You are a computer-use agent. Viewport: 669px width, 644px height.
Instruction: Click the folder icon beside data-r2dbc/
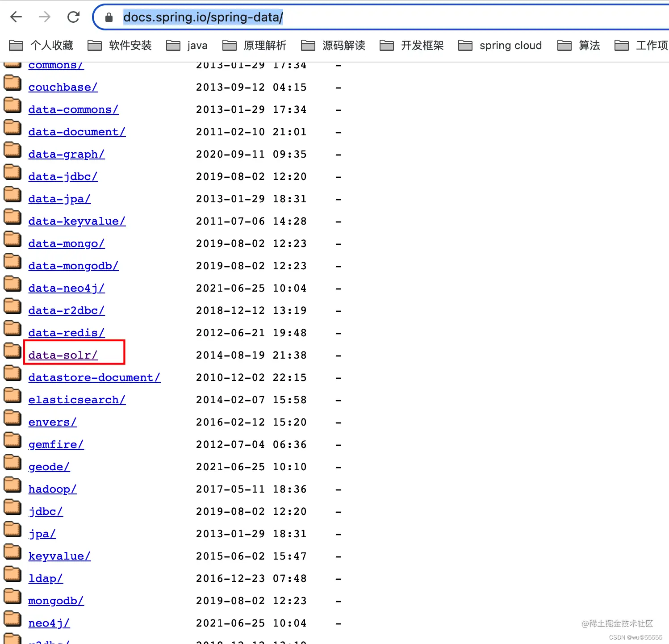(13, 306)
